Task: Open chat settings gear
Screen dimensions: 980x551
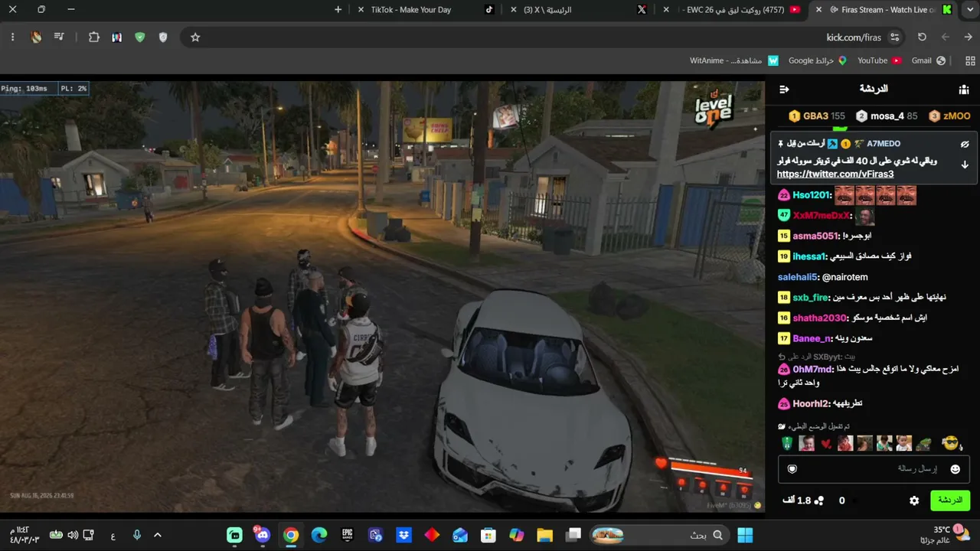Action: (914, 500)
